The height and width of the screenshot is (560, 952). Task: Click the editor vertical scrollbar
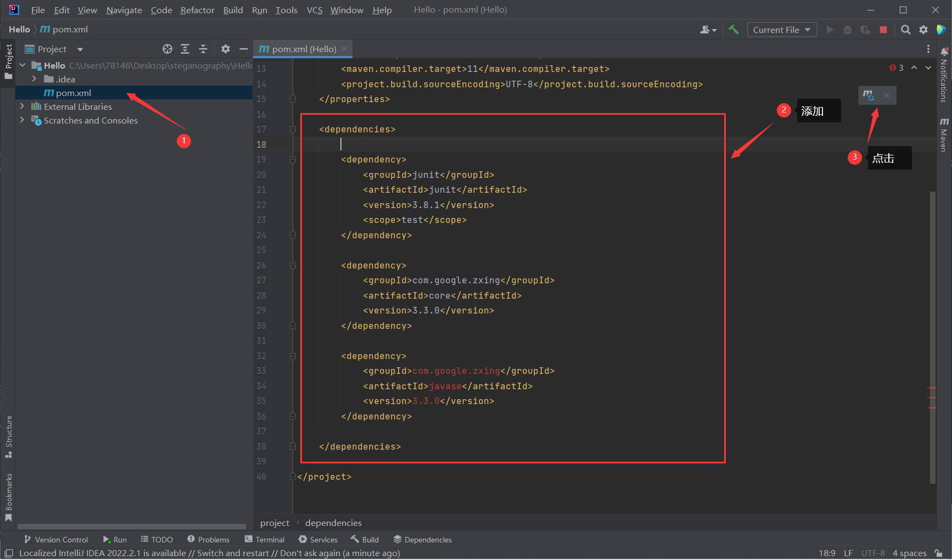932,337
